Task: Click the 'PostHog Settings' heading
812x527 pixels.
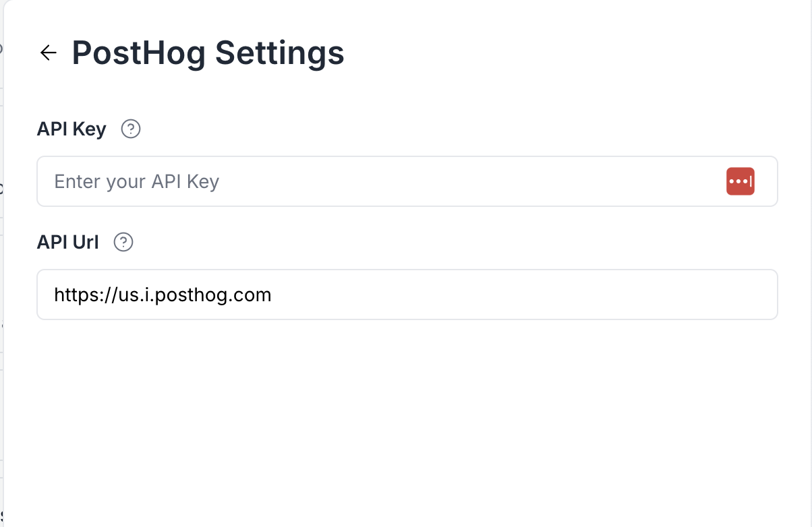Action: coord(208,53)
